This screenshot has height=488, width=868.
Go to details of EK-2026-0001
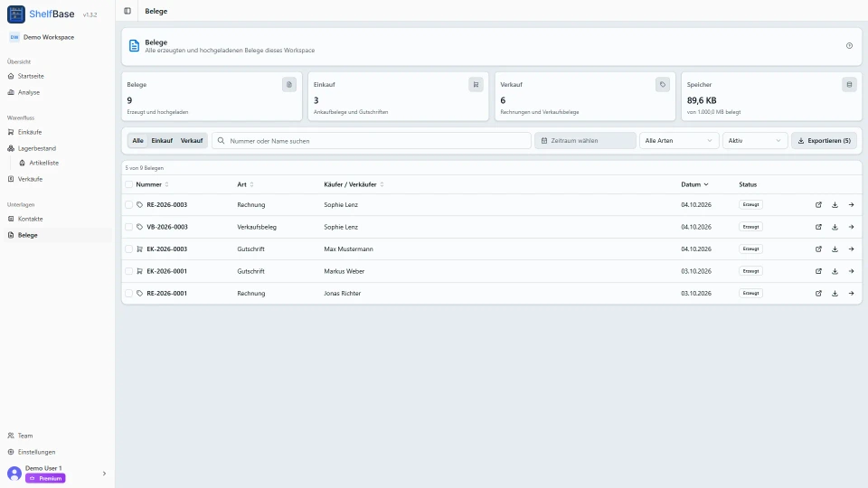[852, 271]
